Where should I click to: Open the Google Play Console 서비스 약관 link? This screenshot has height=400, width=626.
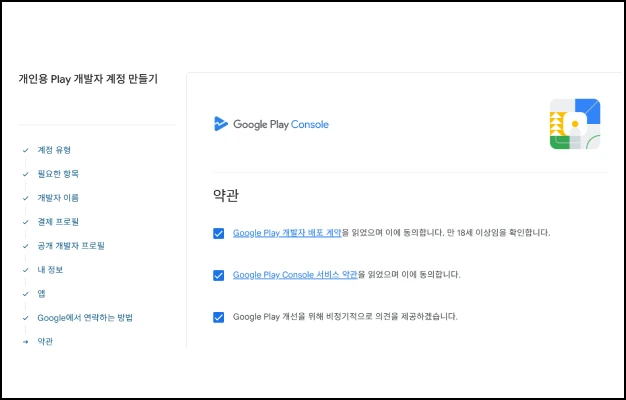click(x=295, y=275)
